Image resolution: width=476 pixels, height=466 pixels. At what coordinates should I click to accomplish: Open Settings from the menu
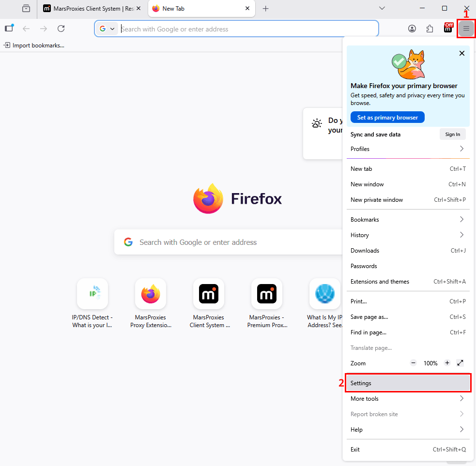[408, 383]
